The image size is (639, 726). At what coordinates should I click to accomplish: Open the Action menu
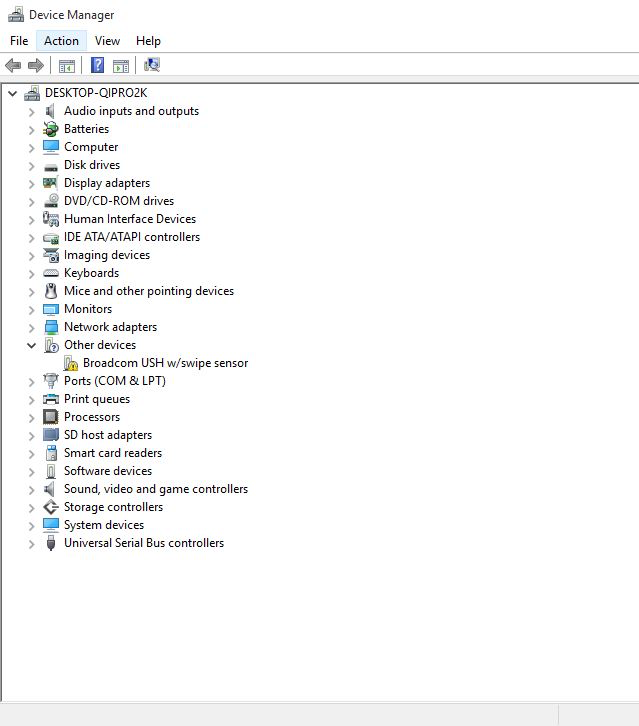[61, 41]
